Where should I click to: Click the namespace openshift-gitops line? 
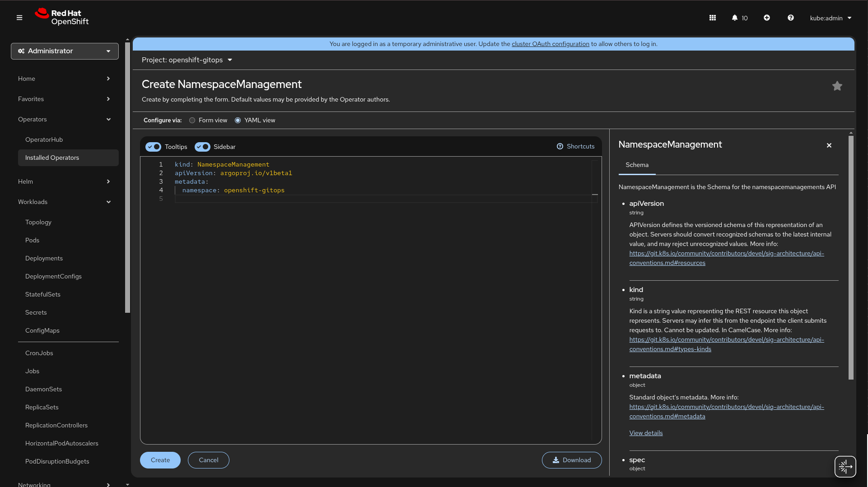233,190
